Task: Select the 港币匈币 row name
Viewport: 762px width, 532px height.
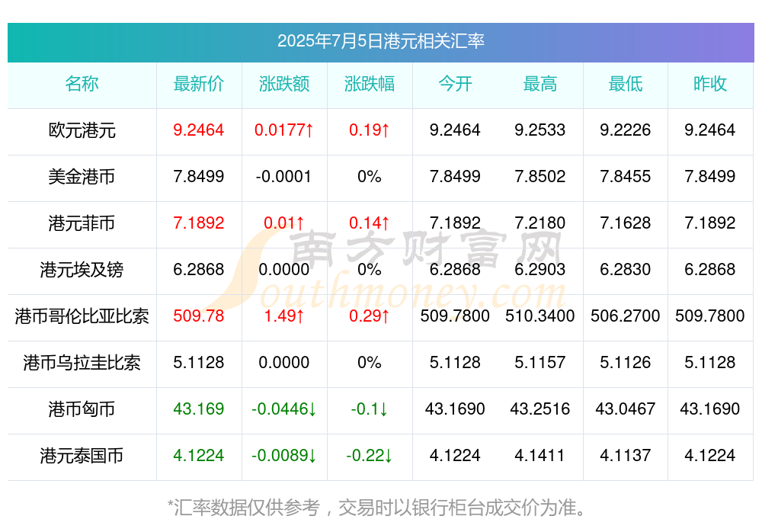Action: 82,409
